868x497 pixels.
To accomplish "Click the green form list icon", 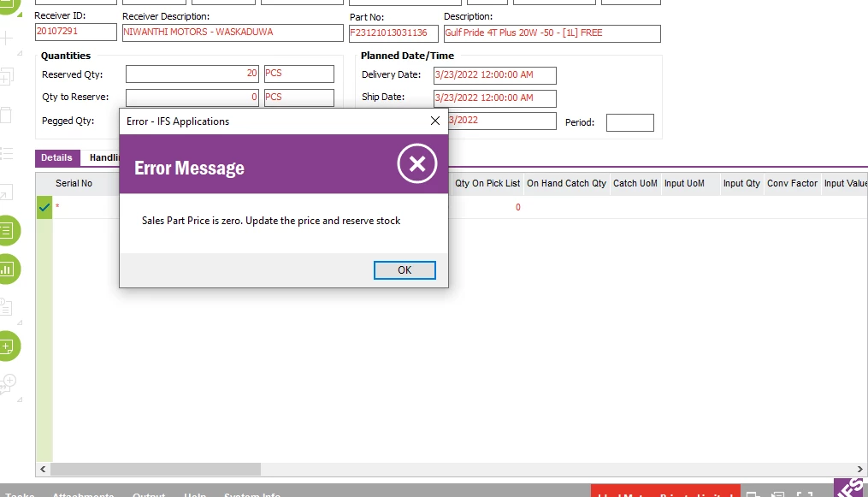I will tap(8, 230).
